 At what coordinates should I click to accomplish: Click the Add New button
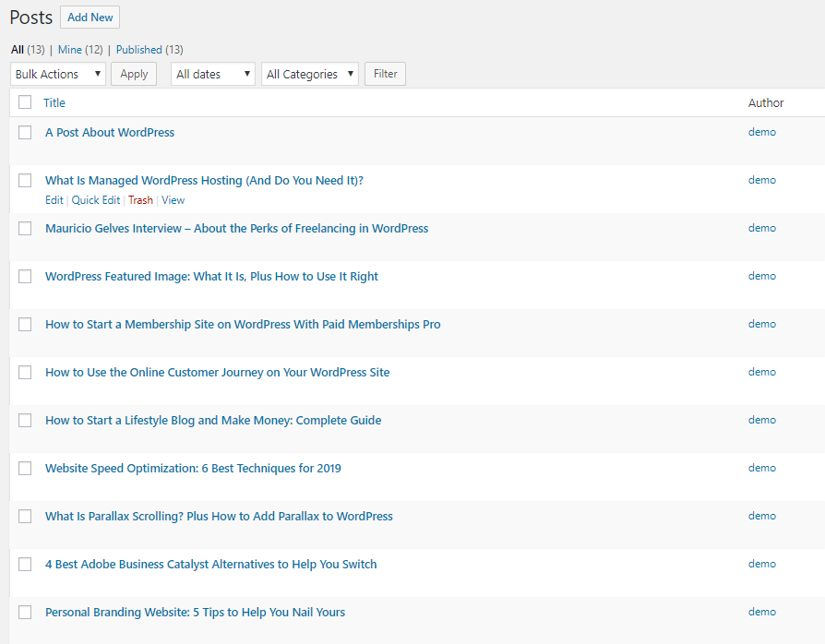click(x=89, y=17)
